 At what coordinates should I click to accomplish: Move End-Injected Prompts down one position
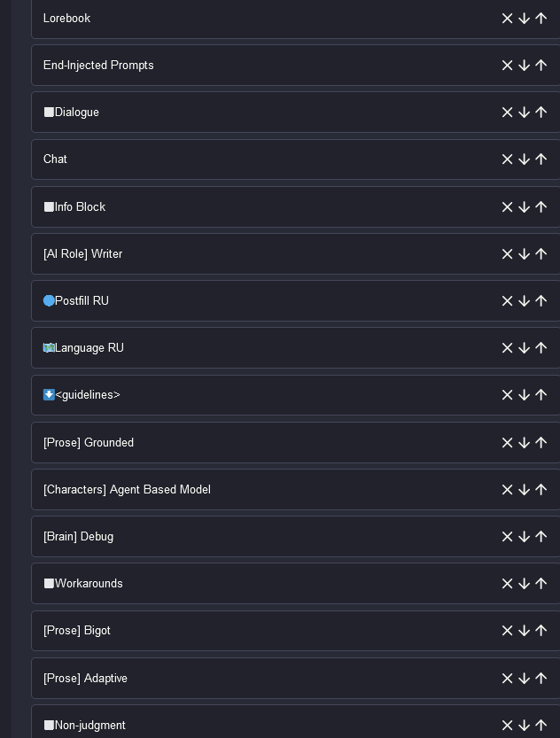(x=524, y=66)
